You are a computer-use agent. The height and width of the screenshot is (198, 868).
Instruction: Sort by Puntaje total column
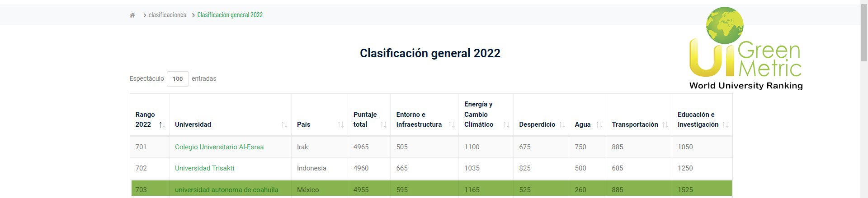coord(383,124)
